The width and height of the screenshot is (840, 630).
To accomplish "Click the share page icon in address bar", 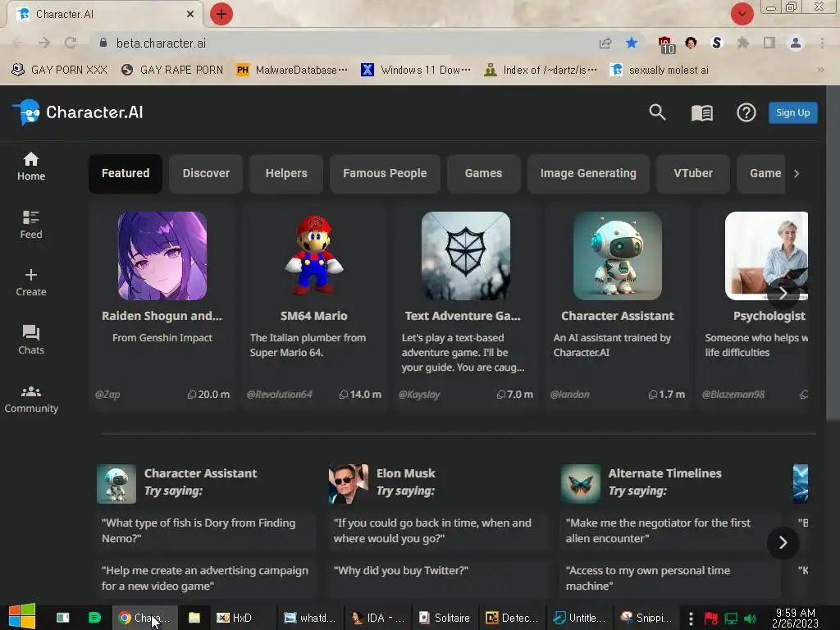I will tap(605, 43).
